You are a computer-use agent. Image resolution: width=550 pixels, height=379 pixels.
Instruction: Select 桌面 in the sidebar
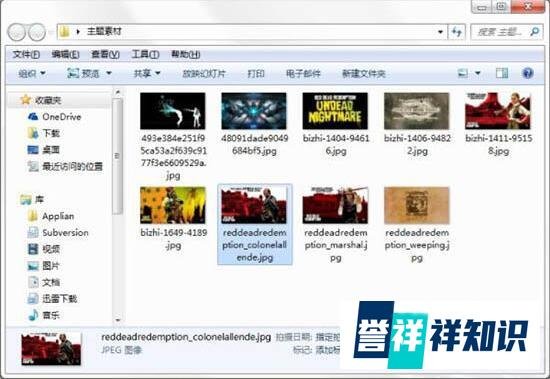coord(43,150)
